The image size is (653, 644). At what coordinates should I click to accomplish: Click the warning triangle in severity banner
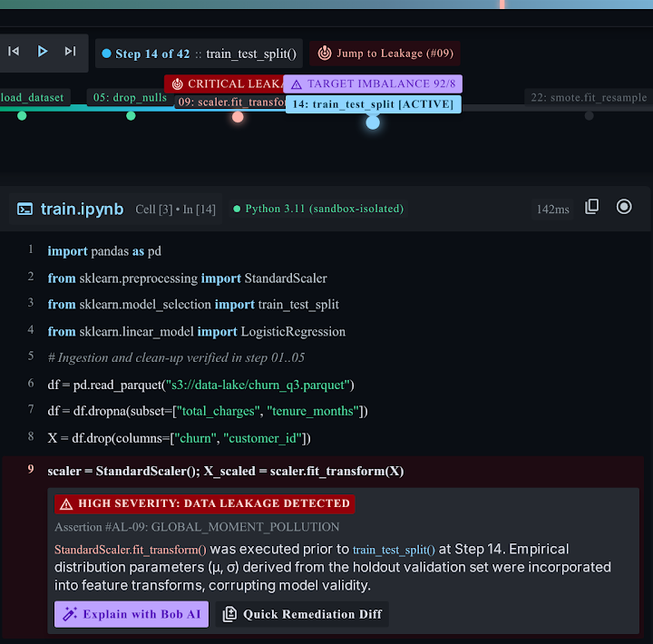coord(66,504)
